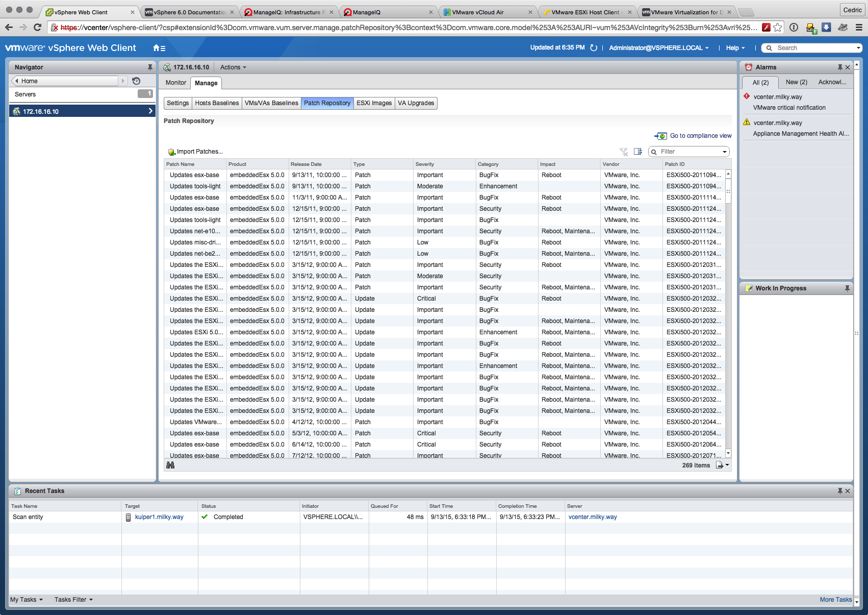Screen dimensions: 868x615
Task: Click Import Patches button
Action: pyautogui.click(x=196, y=152)
